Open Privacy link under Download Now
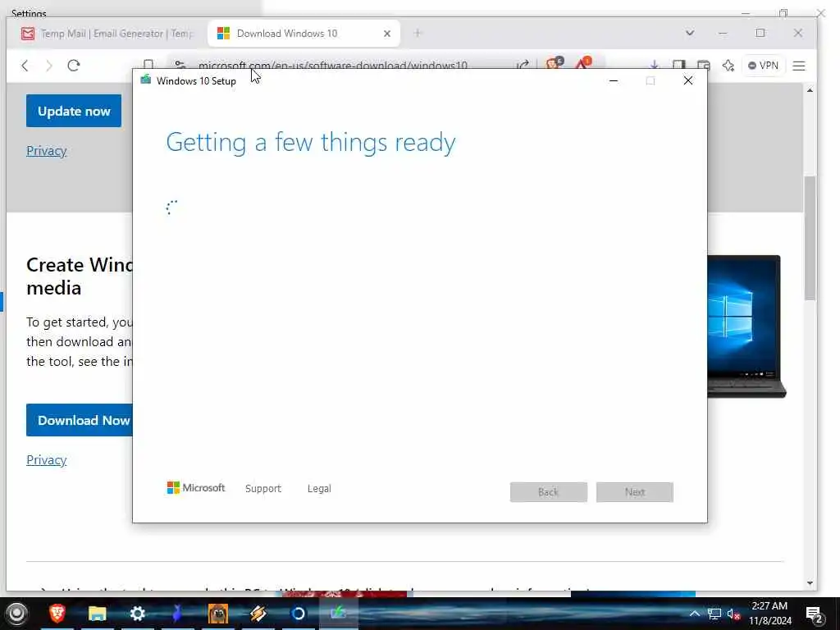840x630 pixels. pos(47,459)
